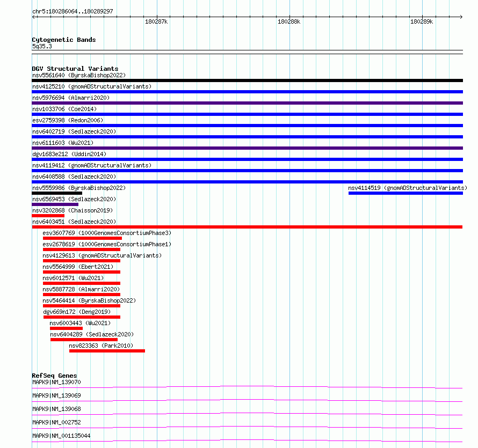Open variant esv2678619 (1000GenomesConsortiumPhase1)
The height and width of the screenshot is (448, 478).
[107, 244]
